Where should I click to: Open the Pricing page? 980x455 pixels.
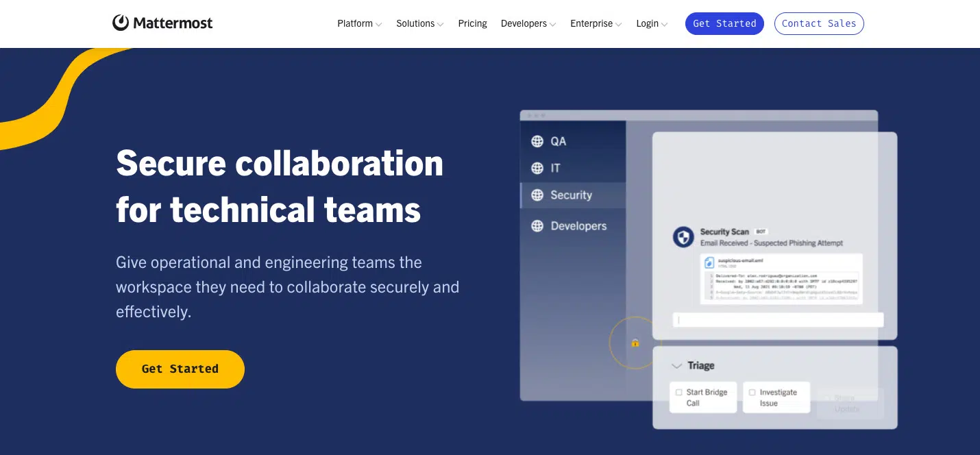(472, 23)
